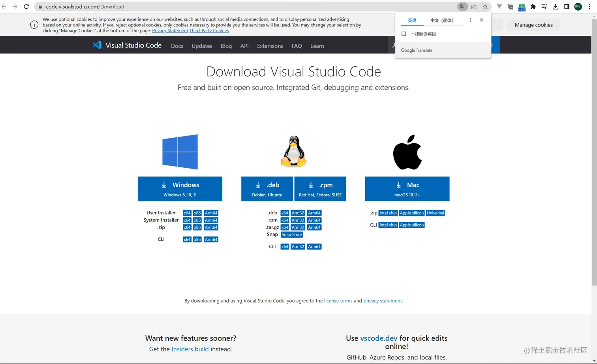This screenshot has width=597, height=364.
Task: Open the Privacy Statement link in cookie notice
Action: coord(170,31)
